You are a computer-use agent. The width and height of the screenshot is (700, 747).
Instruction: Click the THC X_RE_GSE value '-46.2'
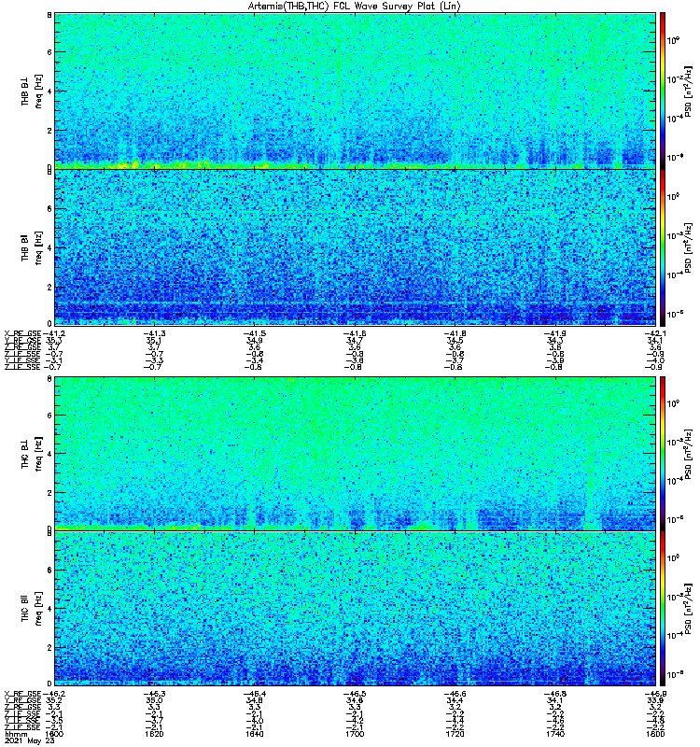click(x=54, y=694)
